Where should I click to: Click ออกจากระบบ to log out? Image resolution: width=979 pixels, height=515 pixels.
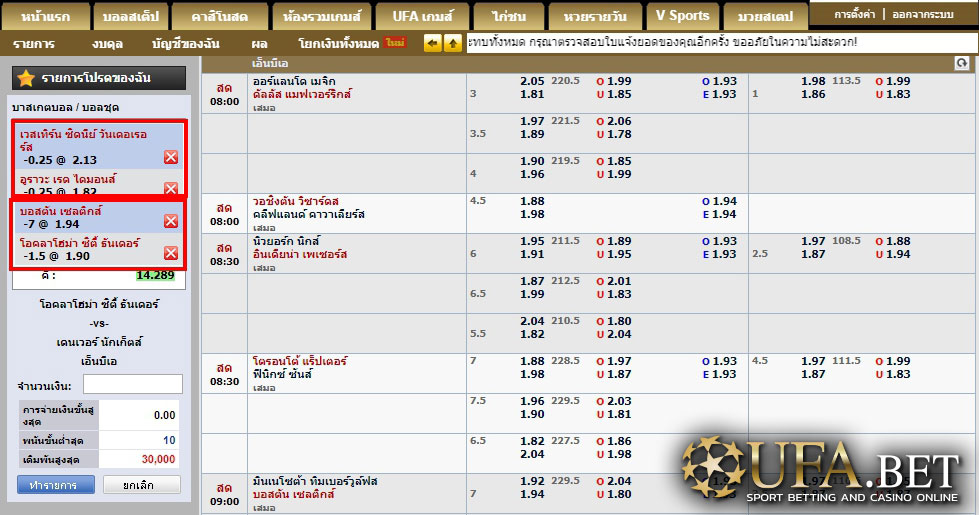point(923,14)
